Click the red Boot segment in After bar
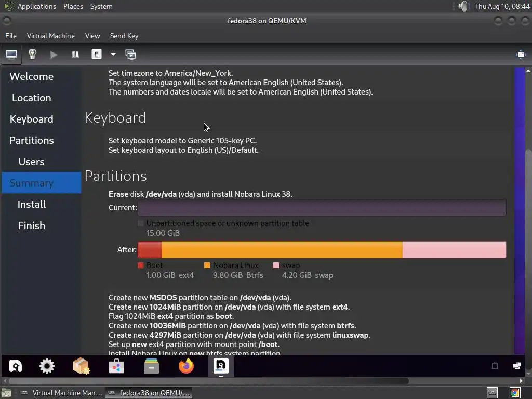Screen dimensions: 532x399 pyautogui.click(x=150, y=250)
